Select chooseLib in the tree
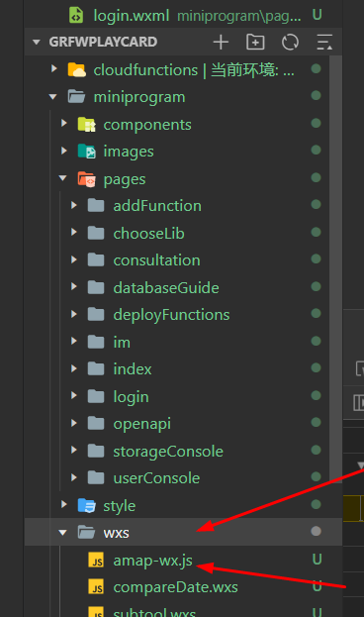This screenshot has height=617, width=364. (148, 234)
